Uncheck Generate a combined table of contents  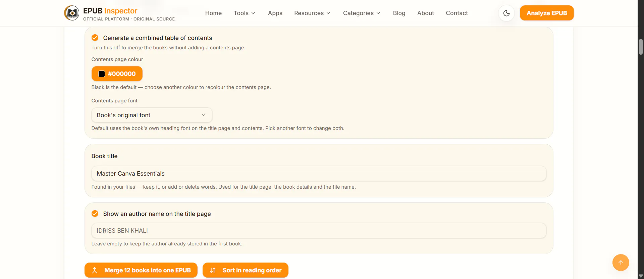click(95, 38)
